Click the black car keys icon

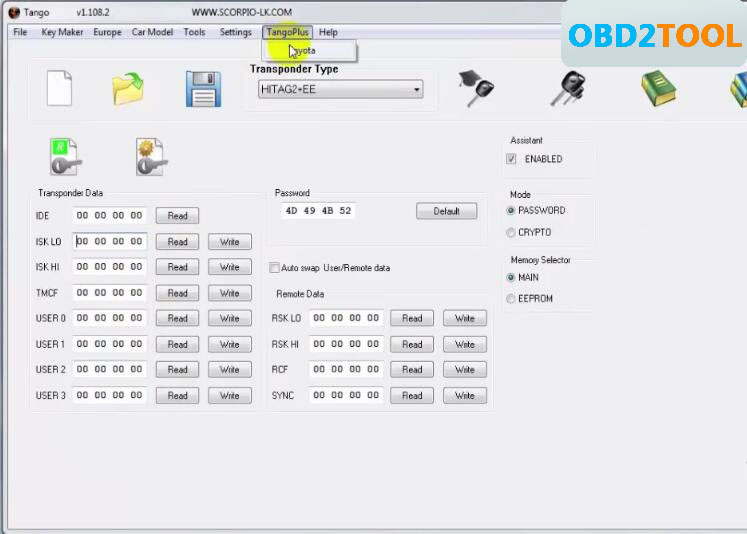568,88
